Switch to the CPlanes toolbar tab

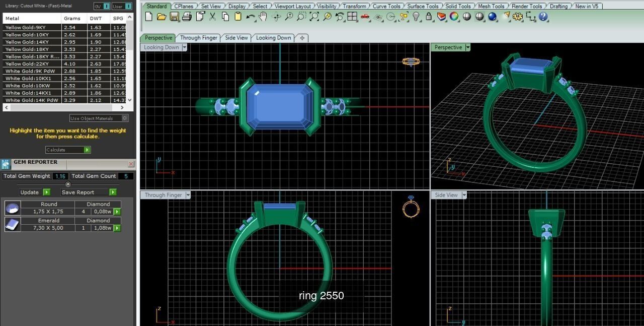tap(184, 6)
